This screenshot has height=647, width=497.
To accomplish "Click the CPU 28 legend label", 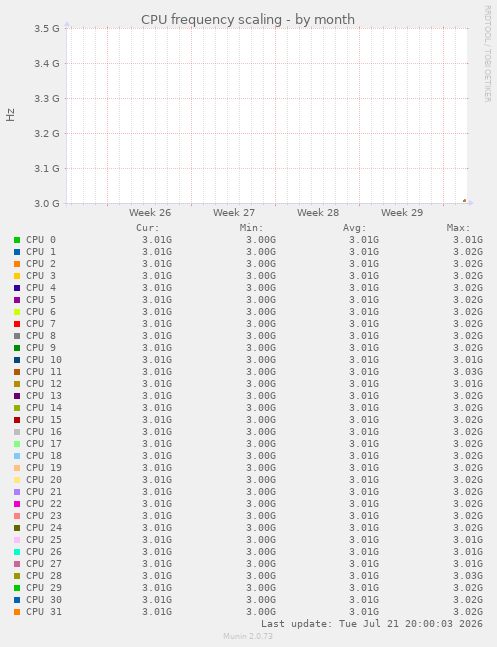I will click(44, 576).
